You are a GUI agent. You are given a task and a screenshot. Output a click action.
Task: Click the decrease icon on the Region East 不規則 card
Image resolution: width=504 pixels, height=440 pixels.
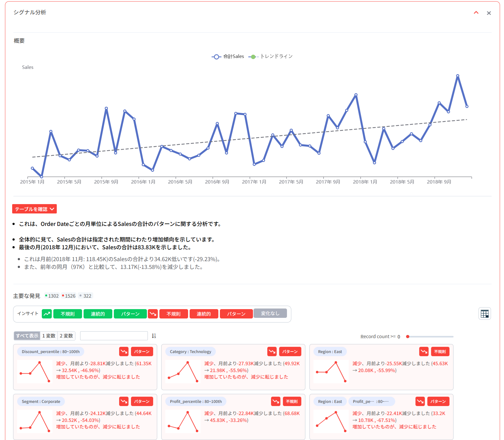[x=424, y=352]
